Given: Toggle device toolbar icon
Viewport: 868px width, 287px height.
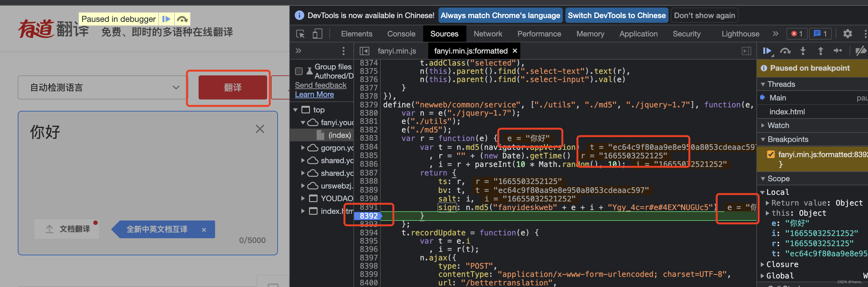Looking at the screenshot, I should tap(318, 34).
